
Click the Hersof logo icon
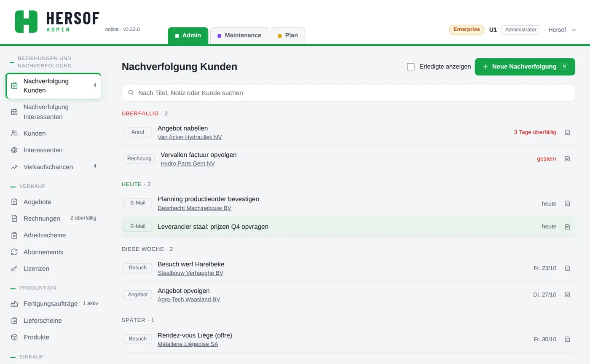tap(26, 21)
